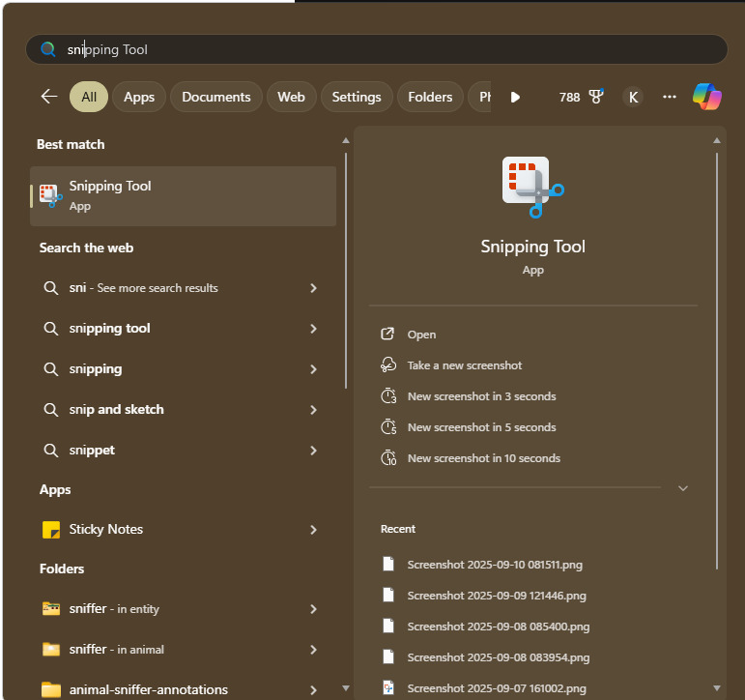Expand the 'sniffer - in entity' chevron
The width and height of the screenshot is (745, 700).
[313, 609]
